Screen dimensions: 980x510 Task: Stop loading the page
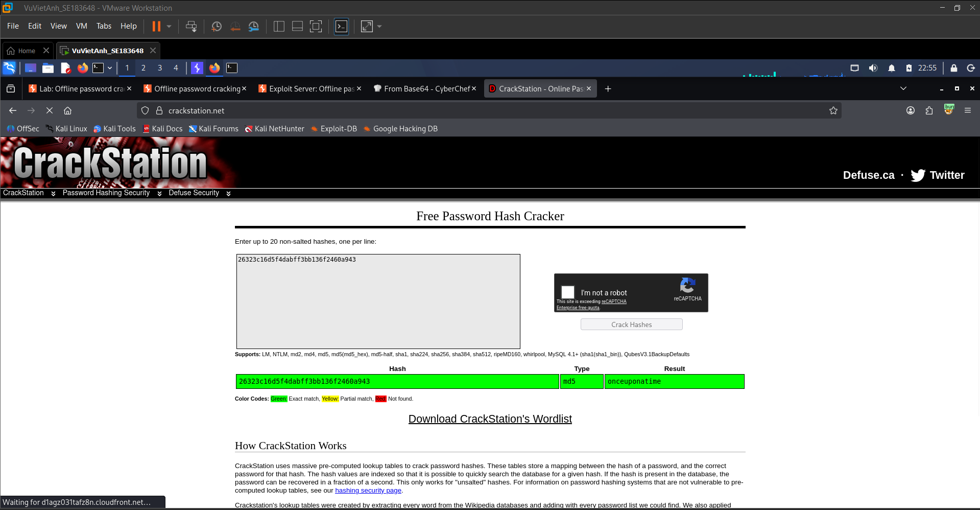[x=50, y=110]
